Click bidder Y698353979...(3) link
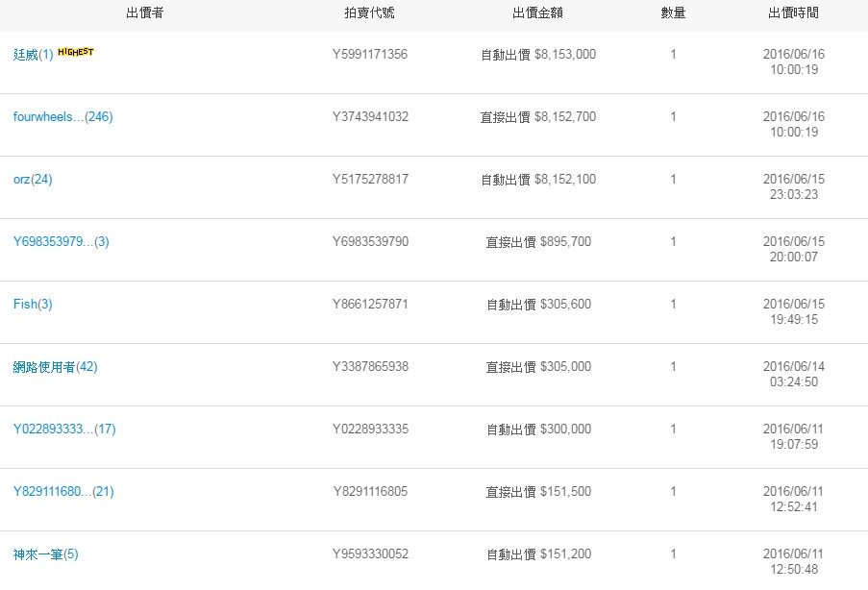 click(62, 242)
